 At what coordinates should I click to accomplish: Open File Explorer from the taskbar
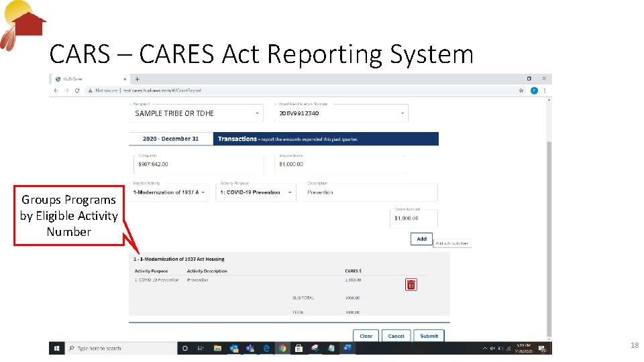tap(217, 348)
